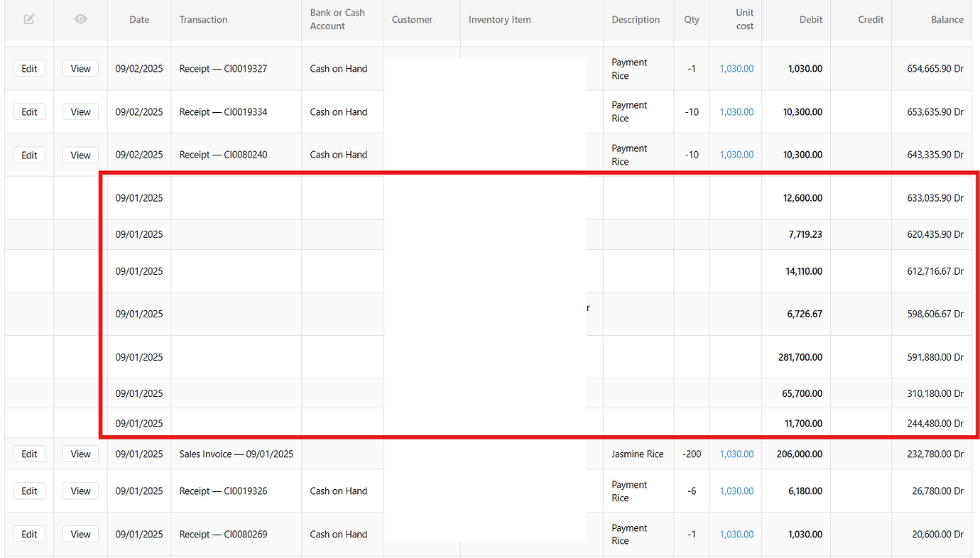Click the eye icon column header
Screen dimensions: 980x558
click(80, 19)
